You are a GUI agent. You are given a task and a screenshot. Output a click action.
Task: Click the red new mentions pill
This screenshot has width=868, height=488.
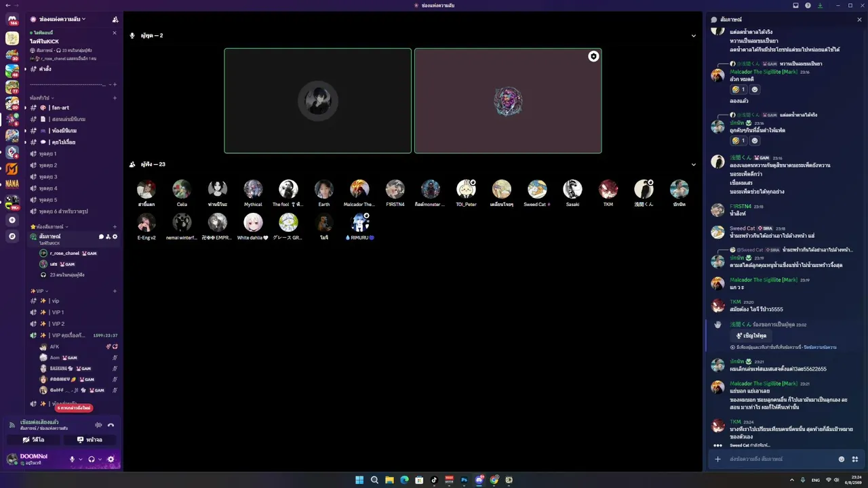tap(73, 408)
